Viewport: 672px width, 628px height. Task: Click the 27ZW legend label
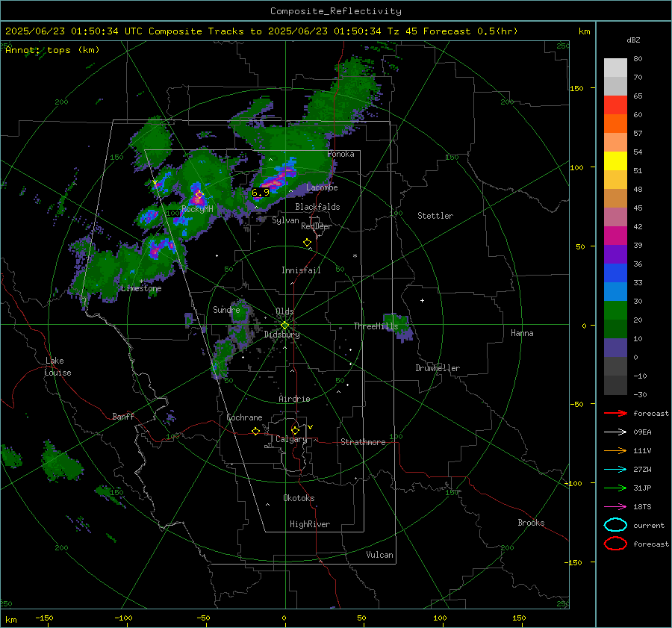tap(642, 470)
